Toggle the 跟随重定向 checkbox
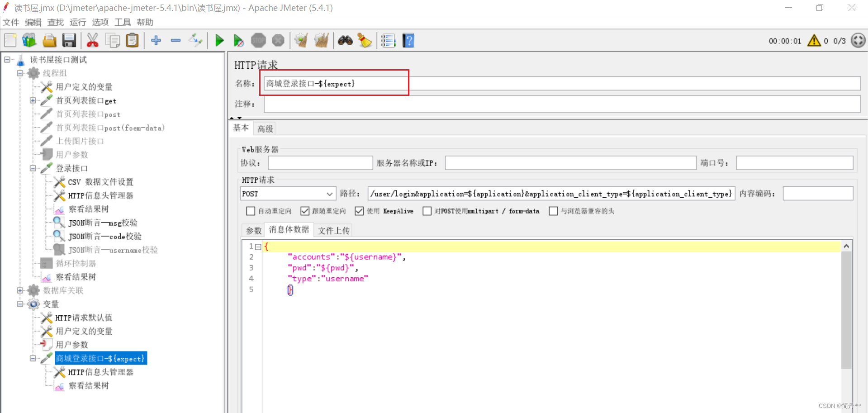 click(305, 211)
